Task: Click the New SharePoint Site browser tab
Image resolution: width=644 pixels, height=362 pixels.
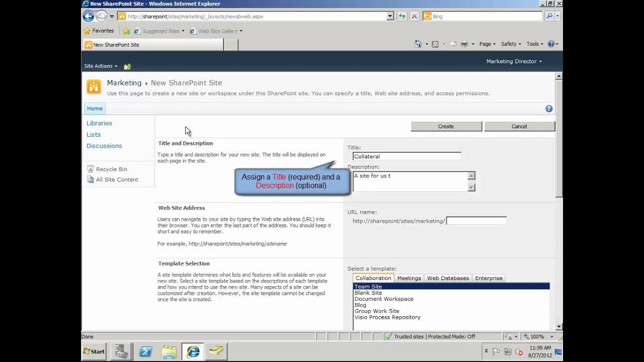Action: [153, 45]
